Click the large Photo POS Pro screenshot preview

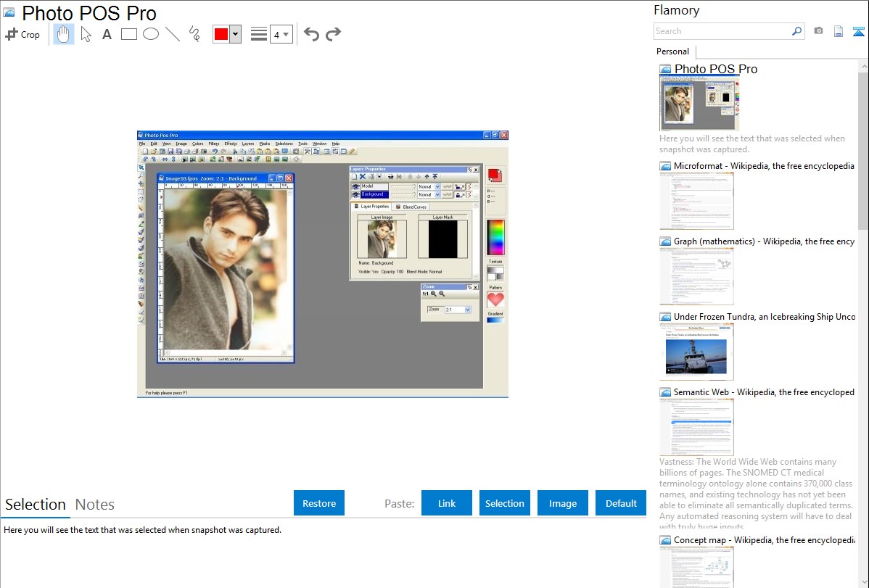[323, 265]
